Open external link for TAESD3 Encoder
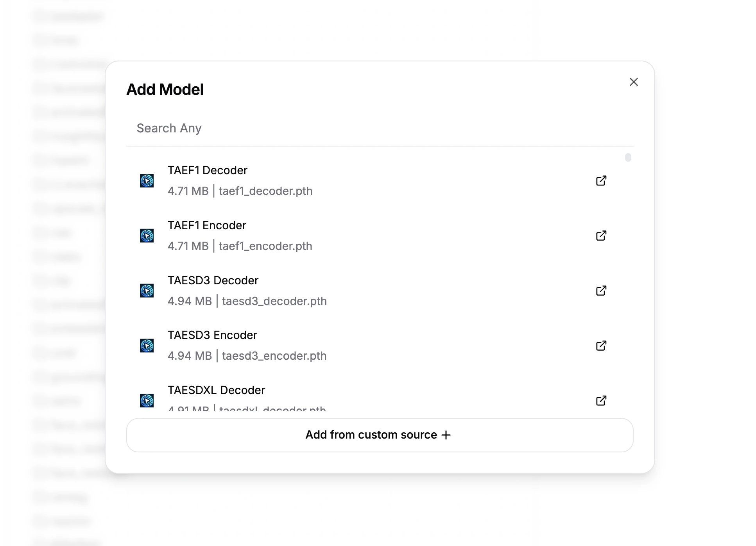Viewport: 756px width, 546px height. [601, 346]
